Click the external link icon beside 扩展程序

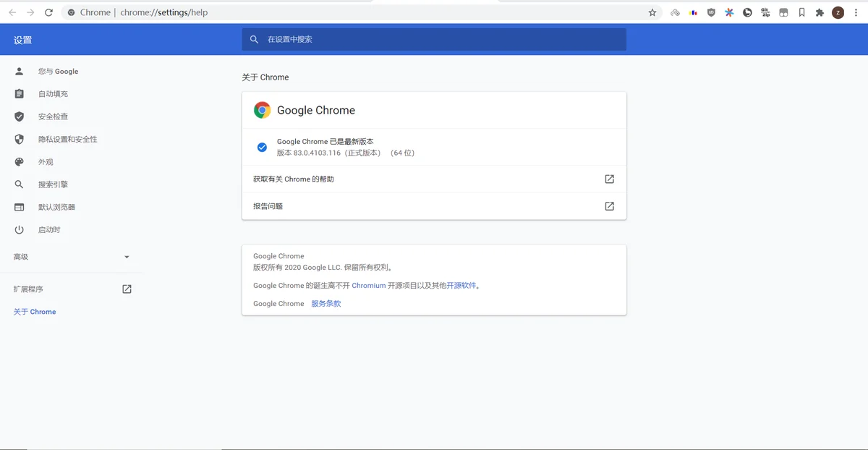coord(127,289)
